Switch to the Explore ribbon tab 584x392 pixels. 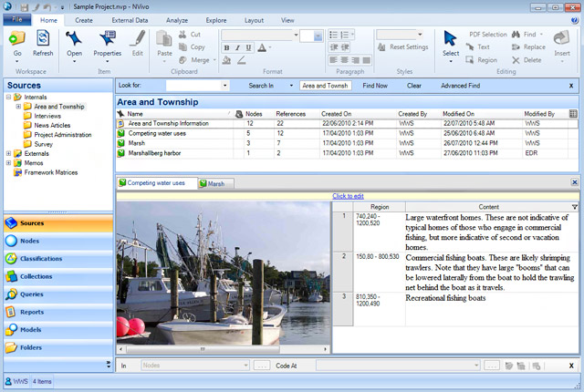tap(216, 20)
